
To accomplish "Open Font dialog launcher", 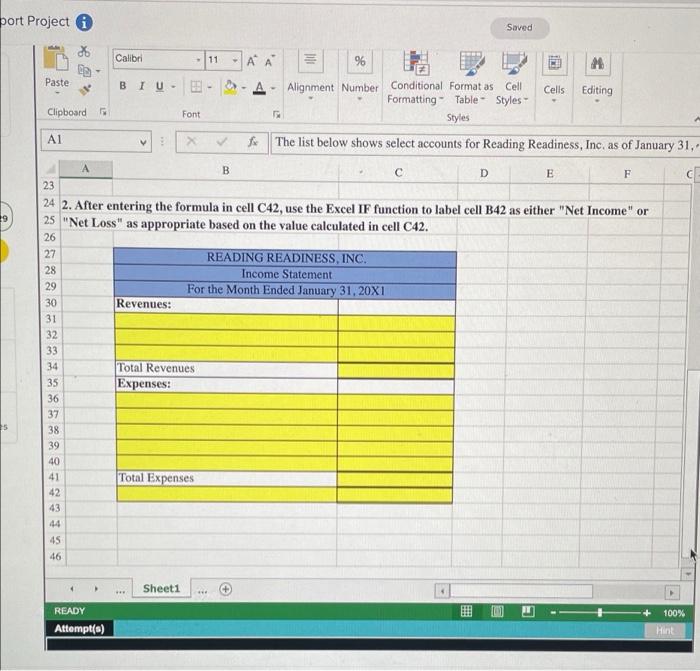I will click(x=277, y=115).
